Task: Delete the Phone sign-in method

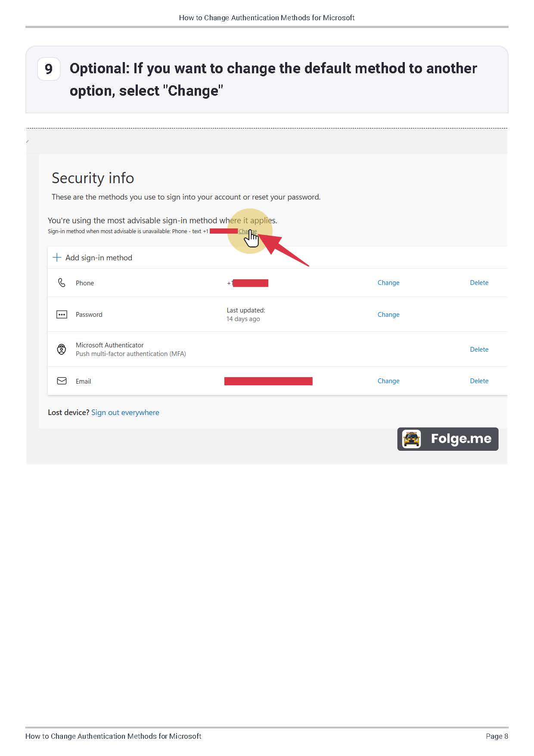Action: click(x=479, y=283)
